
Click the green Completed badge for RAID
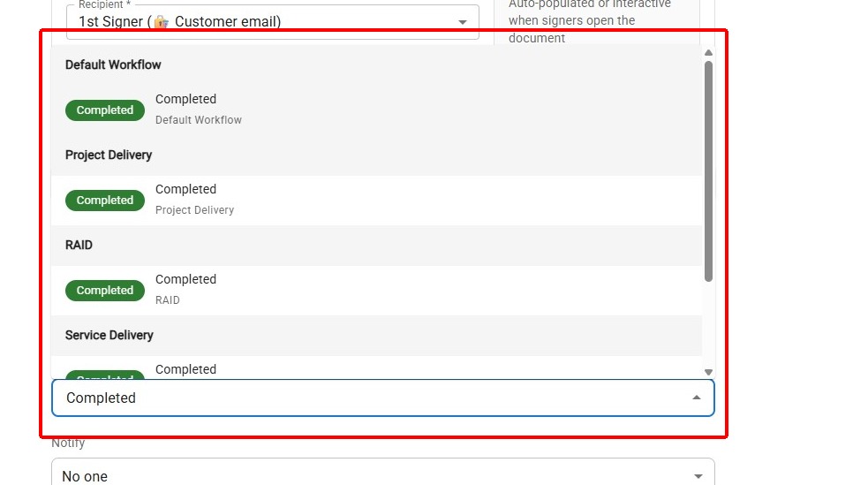pos(104,291)
